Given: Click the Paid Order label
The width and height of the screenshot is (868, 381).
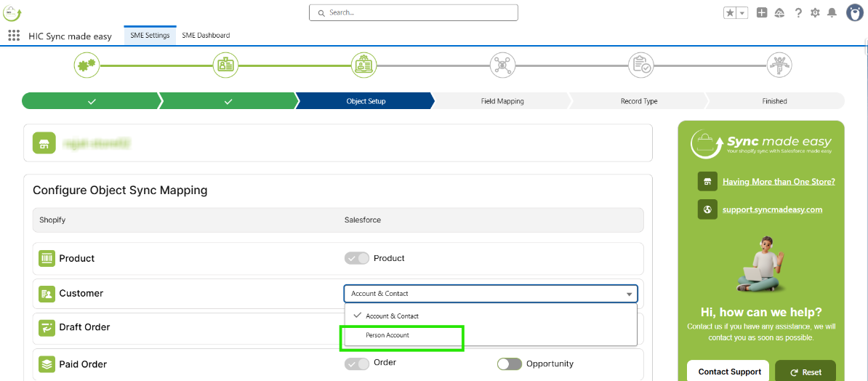Looking at the screenshot, I should click(x=83, y=364).
